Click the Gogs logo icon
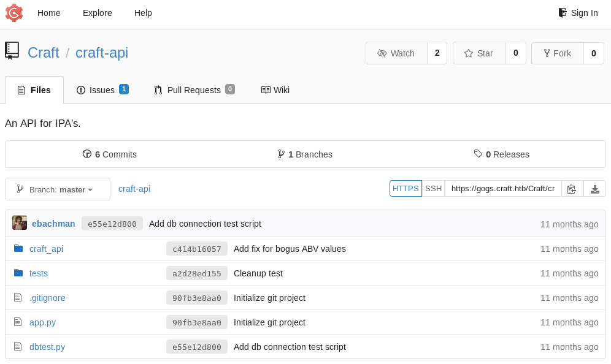Screen dimensions: 611x364 (14, 13)
